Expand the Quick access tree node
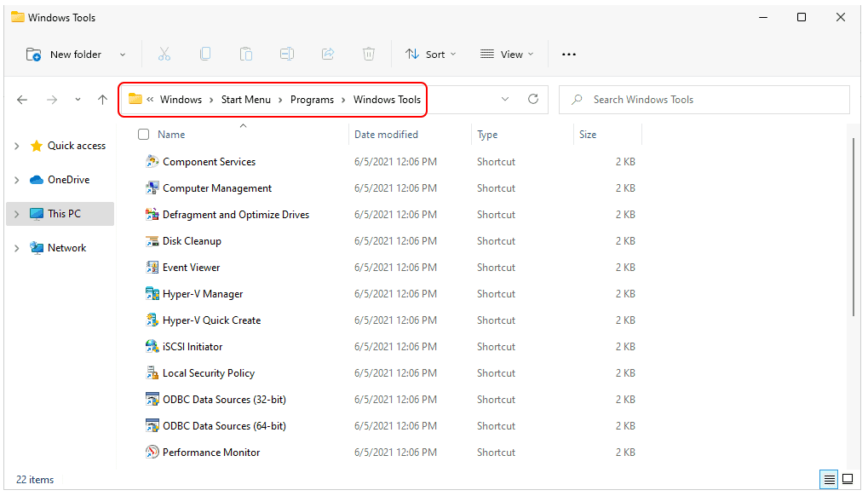The height and width of the screenshot is (496, 868). tap(16, 146)
